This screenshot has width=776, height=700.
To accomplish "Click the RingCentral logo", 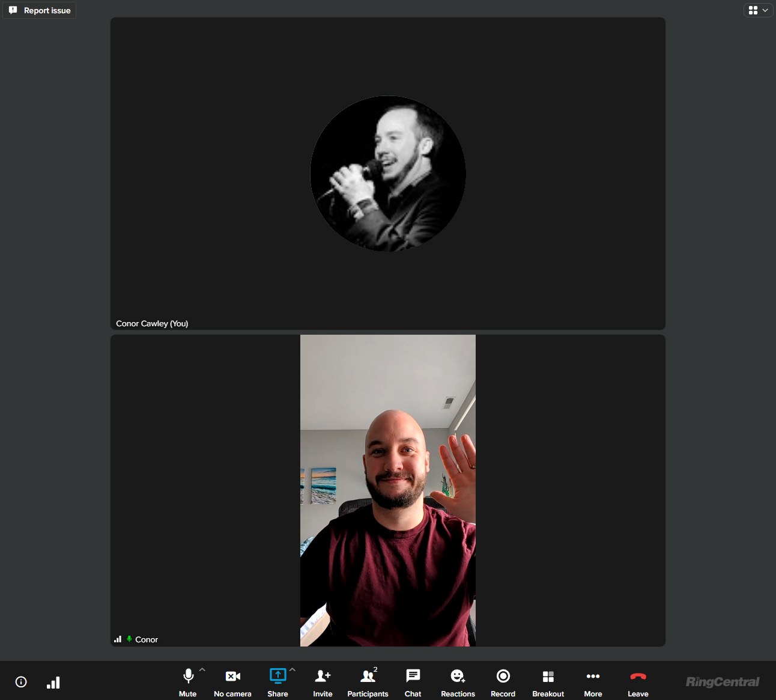I will tap(723, 682).
